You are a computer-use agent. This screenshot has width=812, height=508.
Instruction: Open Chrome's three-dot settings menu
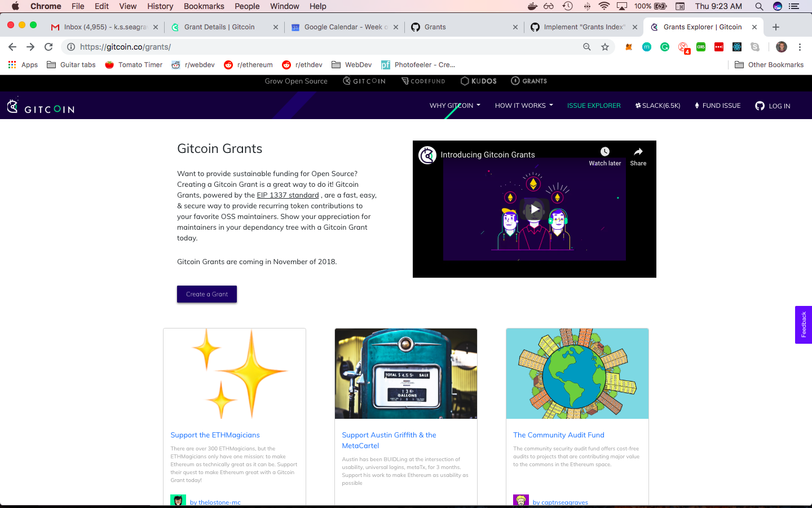coord(800,47)
